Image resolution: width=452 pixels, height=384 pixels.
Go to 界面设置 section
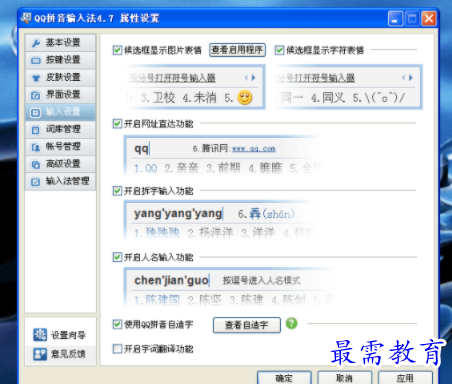60,95
